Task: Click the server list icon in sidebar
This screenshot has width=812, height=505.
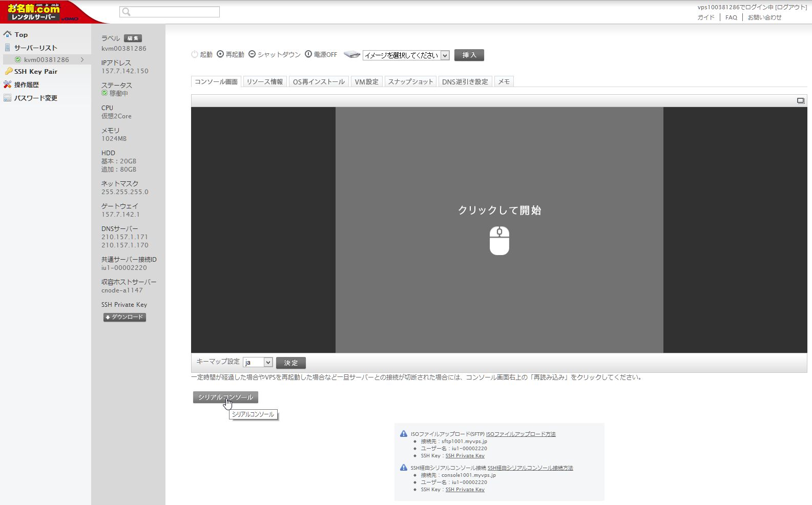Action: [x=7, y=48]
